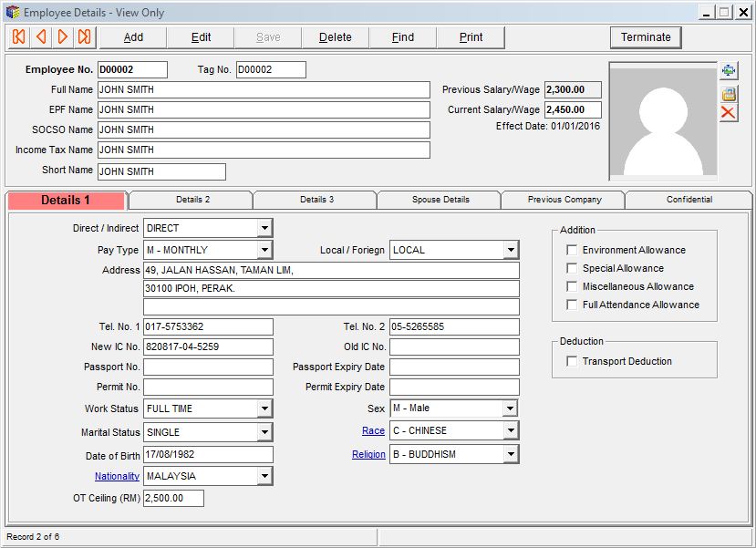Switch to the Details 2 tab
This screenshot has width=756, height=548.
click(192, 200)
